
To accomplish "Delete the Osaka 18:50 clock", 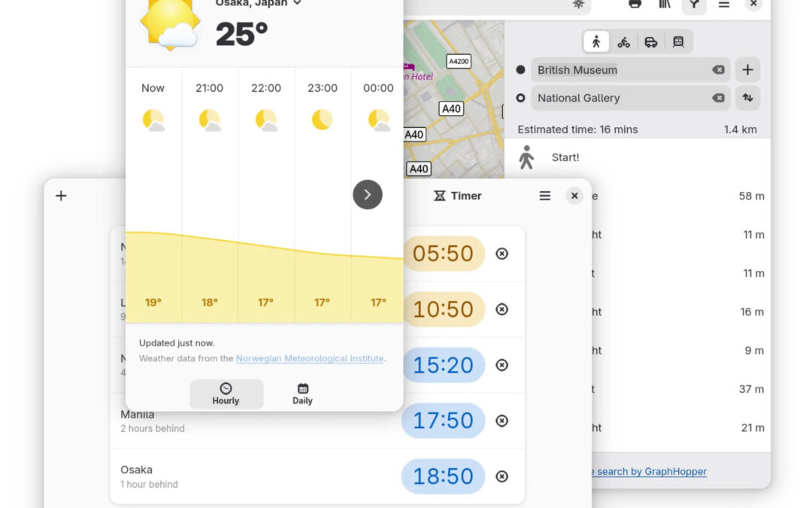I will coord(501,476).
